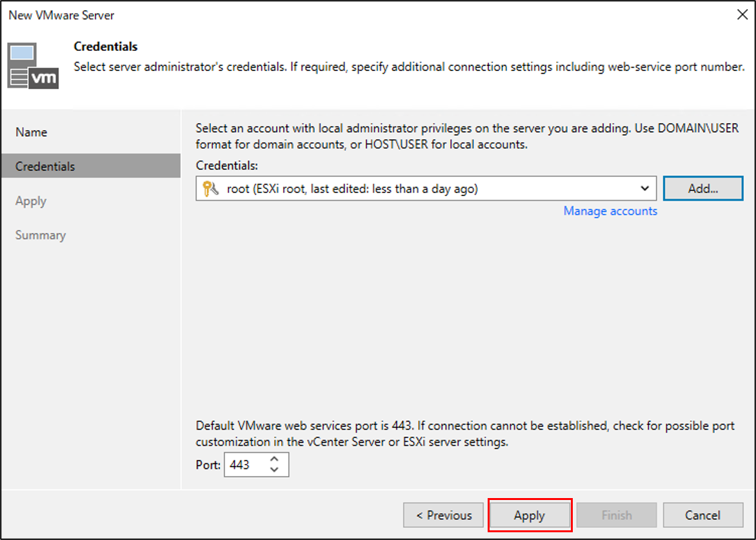Expand the Credentials dropdown arrow

644,188
